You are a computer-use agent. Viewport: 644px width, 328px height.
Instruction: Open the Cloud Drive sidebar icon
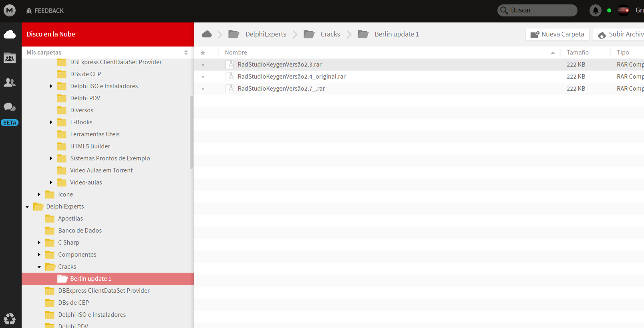coord(10,34)
